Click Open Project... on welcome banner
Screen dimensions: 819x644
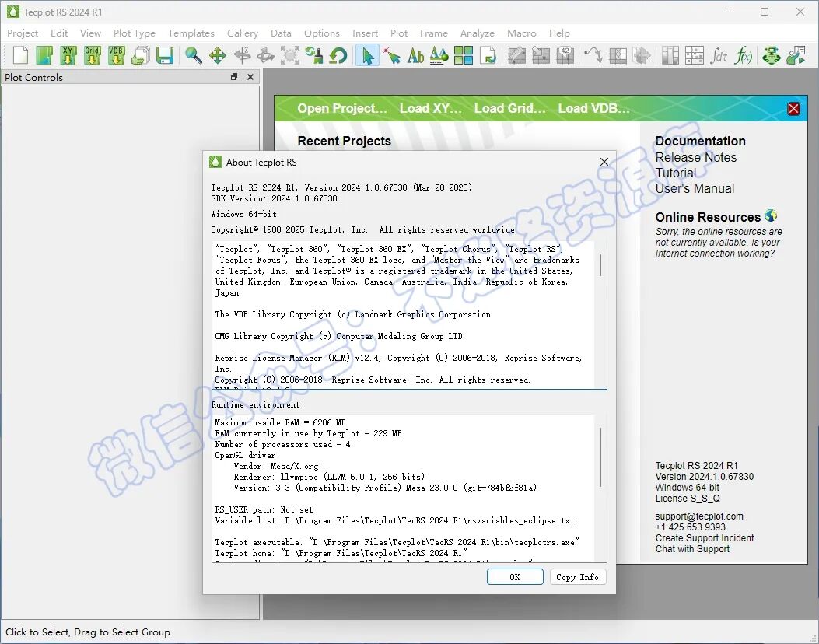click(342, 108)
